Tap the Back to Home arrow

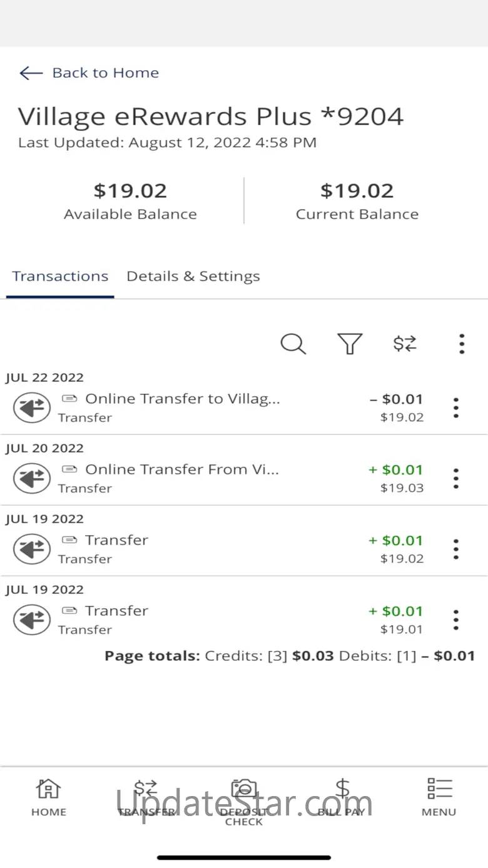[31, 73]
